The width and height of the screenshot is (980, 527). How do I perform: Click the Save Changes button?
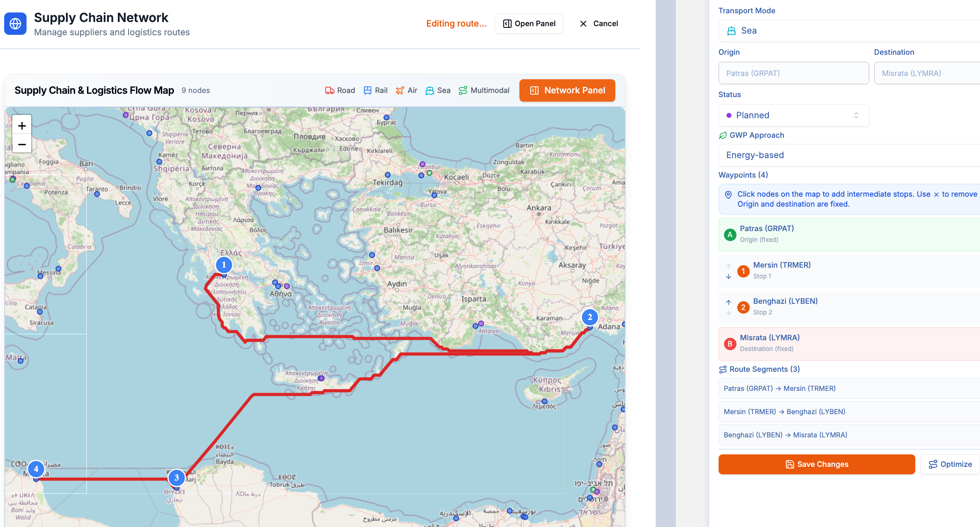817,464
